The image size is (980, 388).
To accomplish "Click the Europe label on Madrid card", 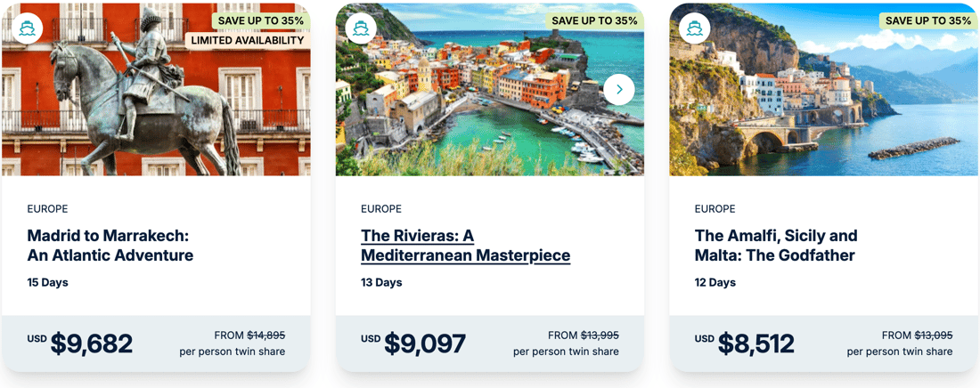I will [x=47, y=209].
